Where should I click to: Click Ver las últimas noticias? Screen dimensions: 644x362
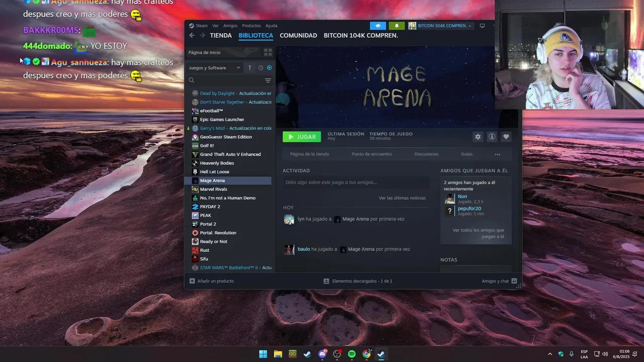click(402, 198)
